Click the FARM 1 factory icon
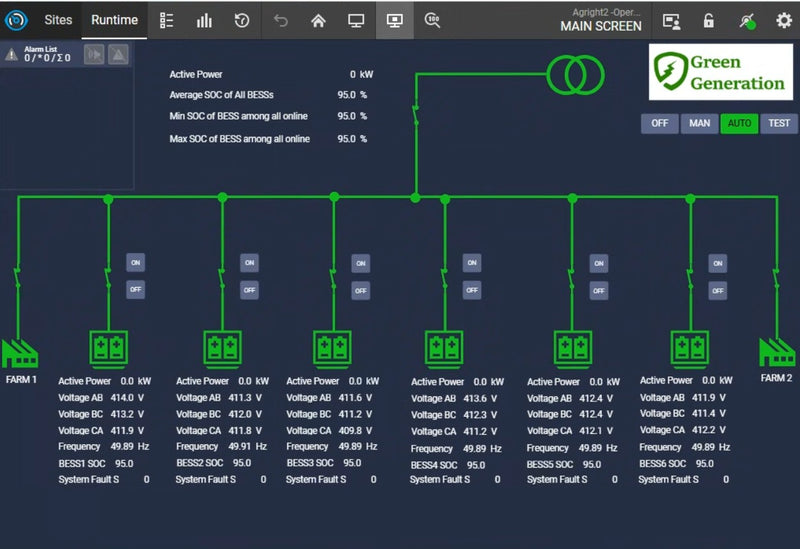This screenshot has width=800, height=549. [x=20, y=354]
